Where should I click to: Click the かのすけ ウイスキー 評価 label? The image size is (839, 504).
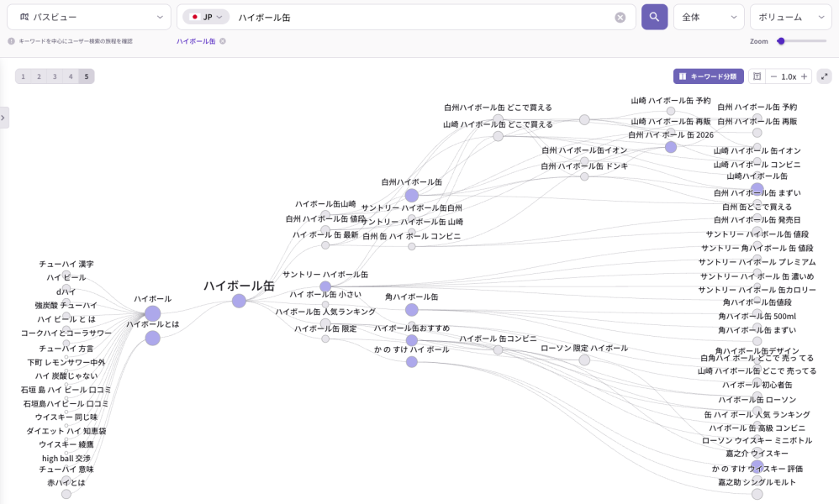(757, 469)
